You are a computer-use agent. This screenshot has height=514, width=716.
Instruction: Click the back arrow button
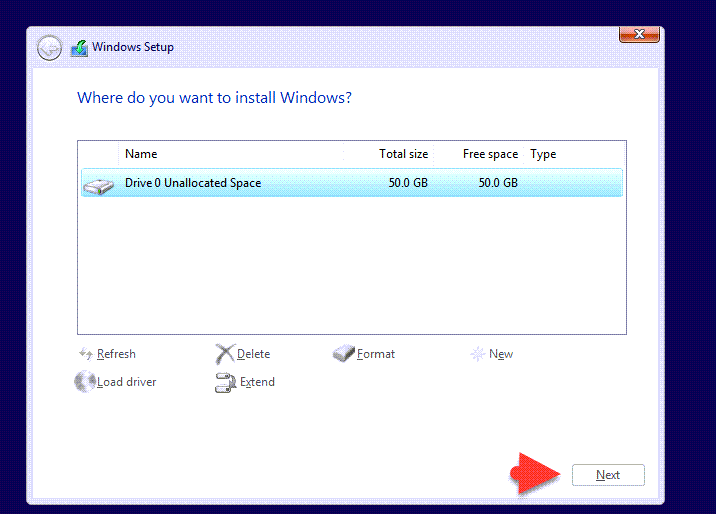point(49,47)
